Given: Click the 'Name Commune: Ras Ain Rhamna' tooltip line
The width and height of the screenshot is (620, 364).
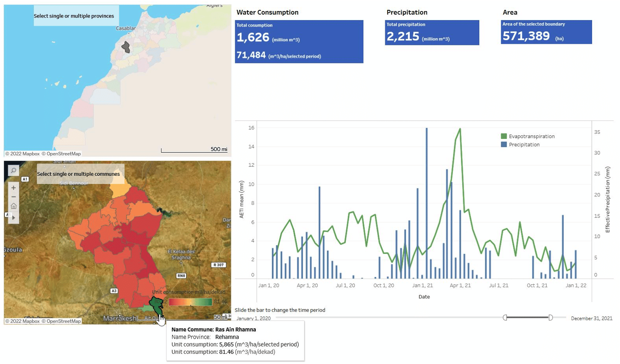Looking at the screenshot, I should (x=214, y=330).
